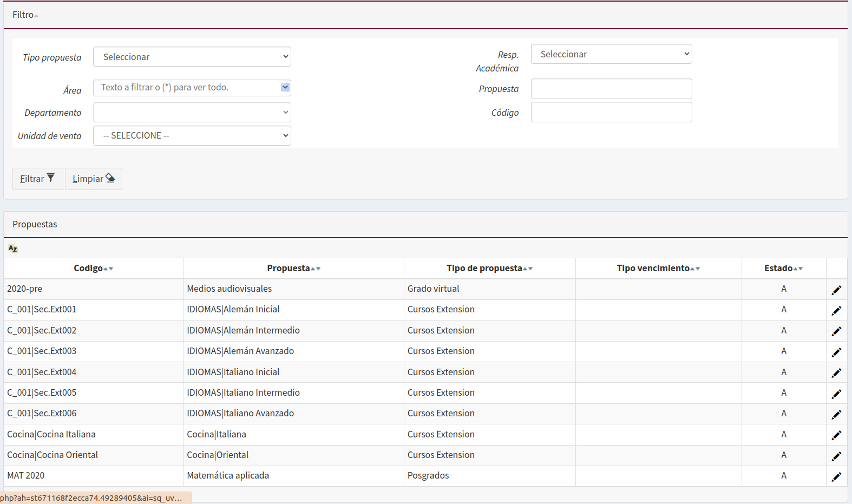Image resolution: width=852 pixels, height=504 pixels.
Task: Open editor for C_001|Sec.Ext003 via pencil
Action: [x=836, y=352]
